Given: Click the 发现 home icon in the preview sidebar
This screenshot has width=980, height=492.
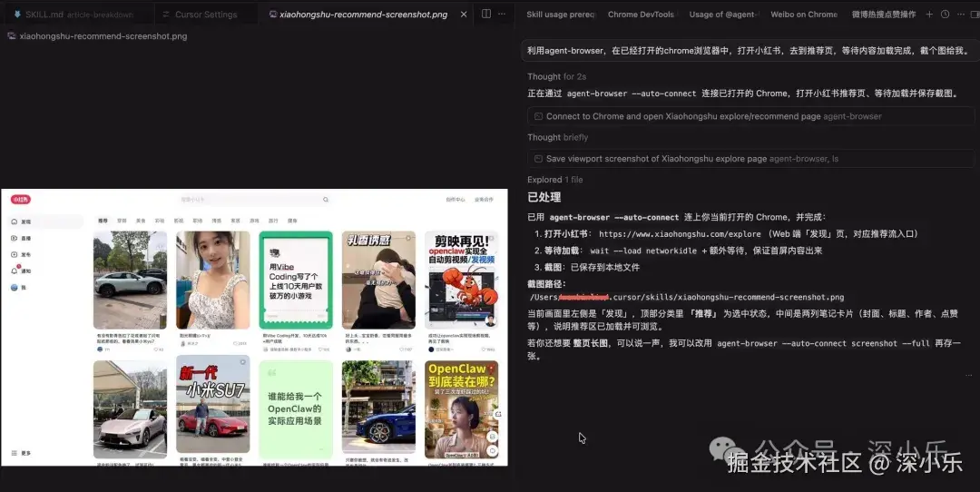Looking at the screenshot, I should (15, 221).
